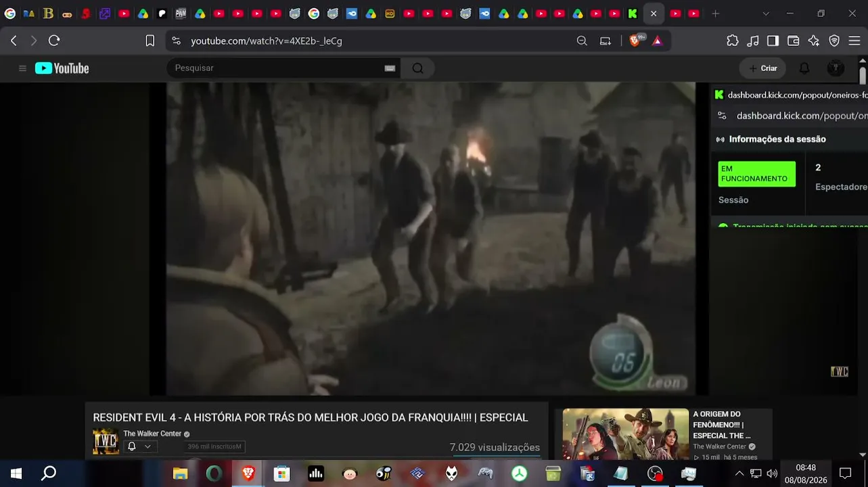868x487 pixels.
Task: Bookmark this page with the bookmark icon
Action: point(150,41)
